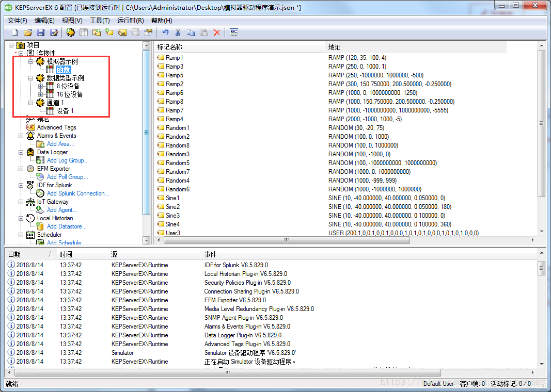Expand the 8 位设备 device node
The height and width of the screenshot is (392, 551).
[x=41, y=86]
